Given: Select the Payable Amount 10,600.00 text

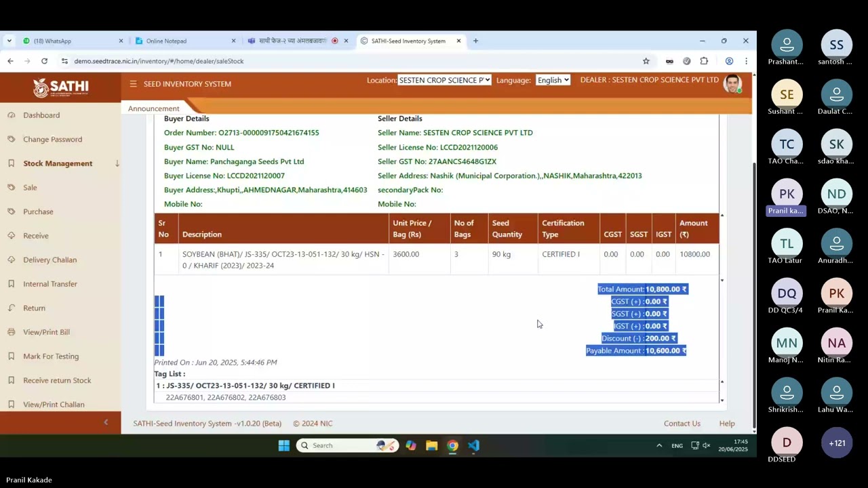Looking at the screenshot, I should (x=636, y=350).
